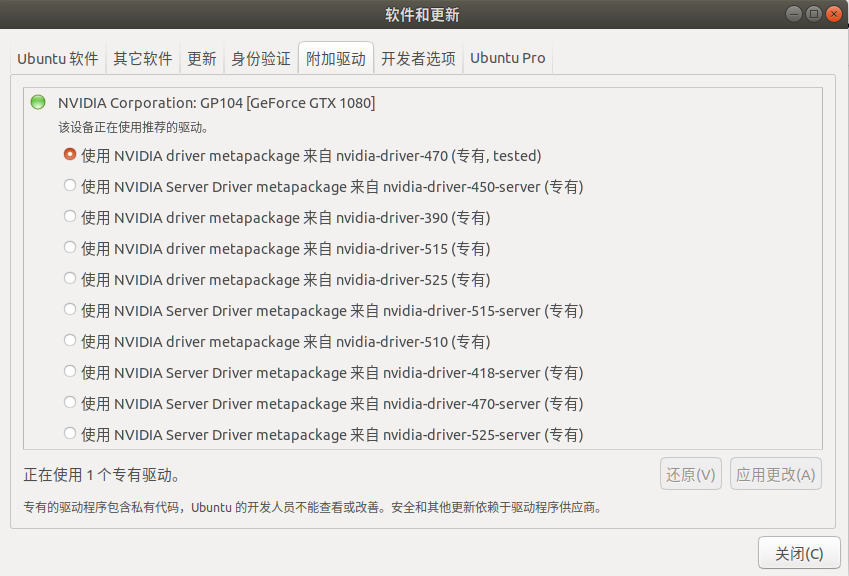The height and width of the screenshot is (576, 849).
Task: Select nvidia-driver-470-server option
Action: point(69,402)
